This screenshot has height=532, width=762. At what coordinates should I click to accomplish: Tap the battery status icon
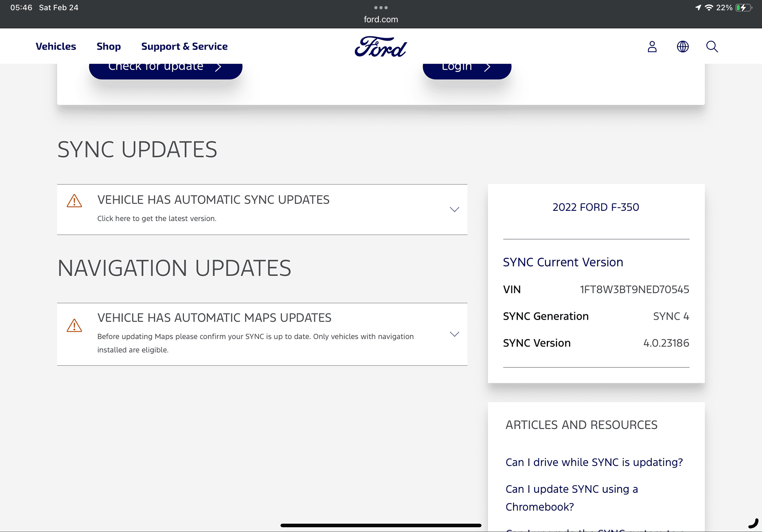(x=743, y=8)
